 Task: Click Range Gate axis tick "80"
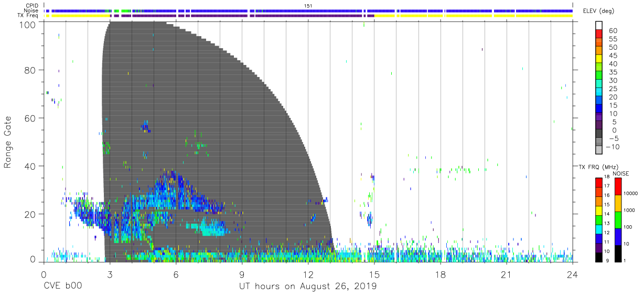pos(30,70)
